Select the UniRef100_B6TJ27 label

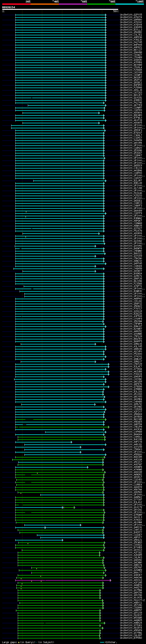point(131,50)
